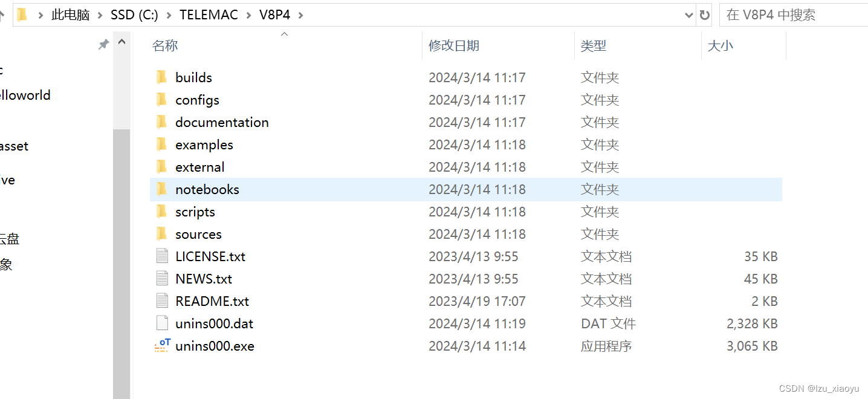The width and height of the screenshot is (868, 399).
Task: Click the LICENSE.txt text document icon
Action: click(x=161, y=256)
